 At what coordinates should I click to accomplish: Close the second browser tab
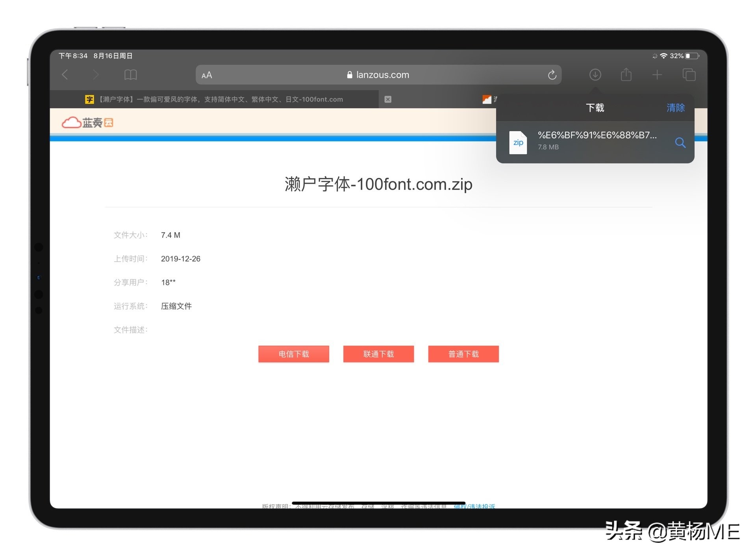[x=388, y=99]
